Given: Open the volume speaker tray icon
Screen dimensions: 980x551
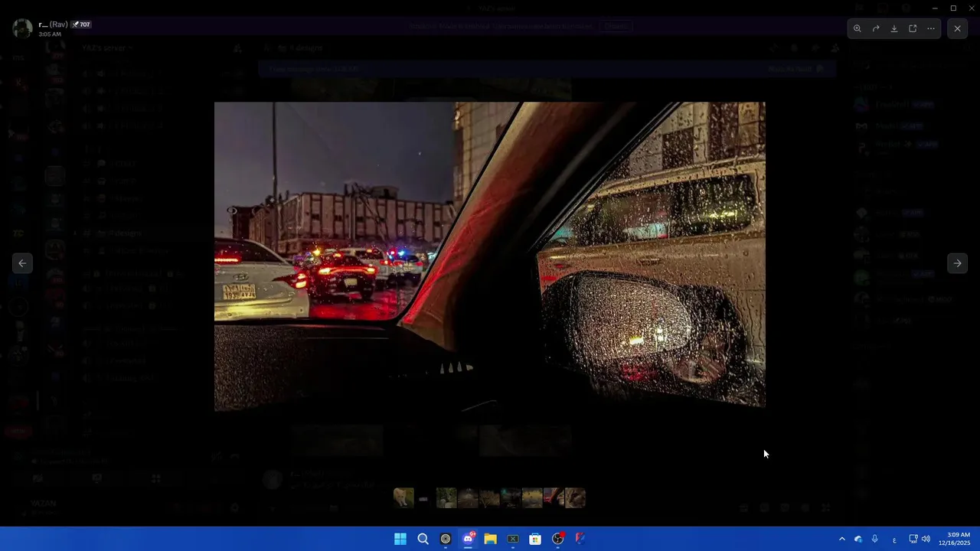Looking at the screenshot, I should coord(926,540).
